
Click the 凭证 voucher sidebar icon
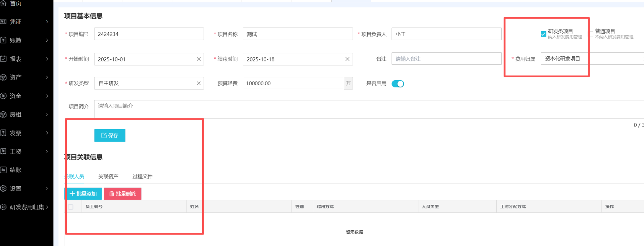click(3, 22)
